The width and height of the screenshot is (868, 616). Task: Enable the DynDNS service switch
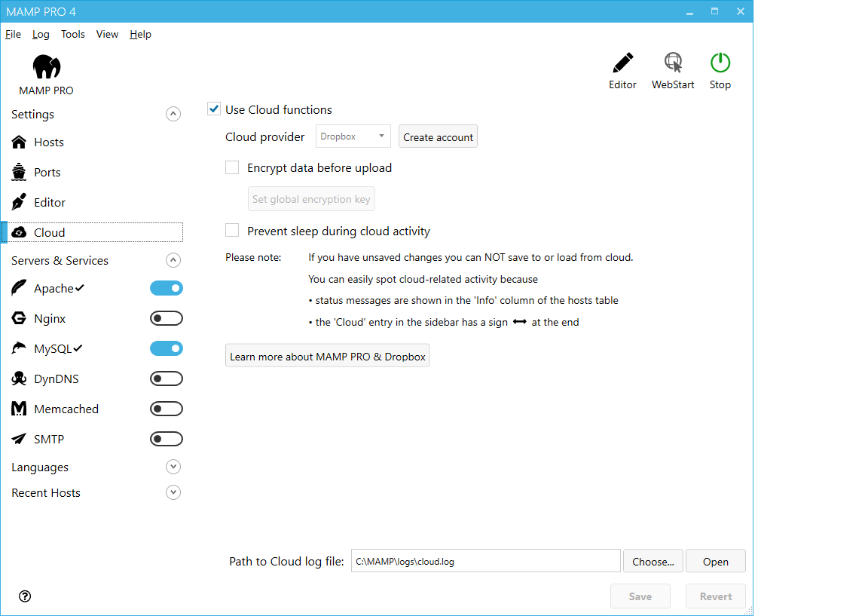pyautogui.click(x=166, y=379)
